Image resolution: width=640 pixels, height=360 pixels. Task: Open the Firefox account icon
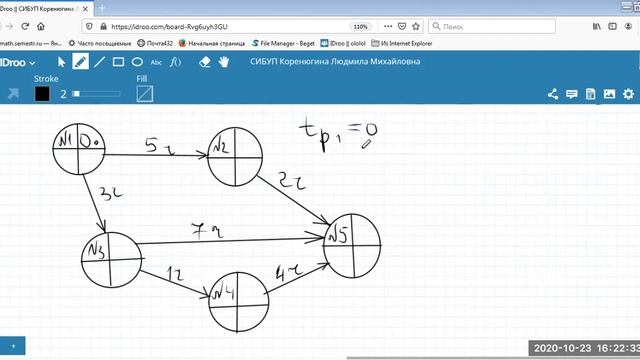tap(628, 27)
